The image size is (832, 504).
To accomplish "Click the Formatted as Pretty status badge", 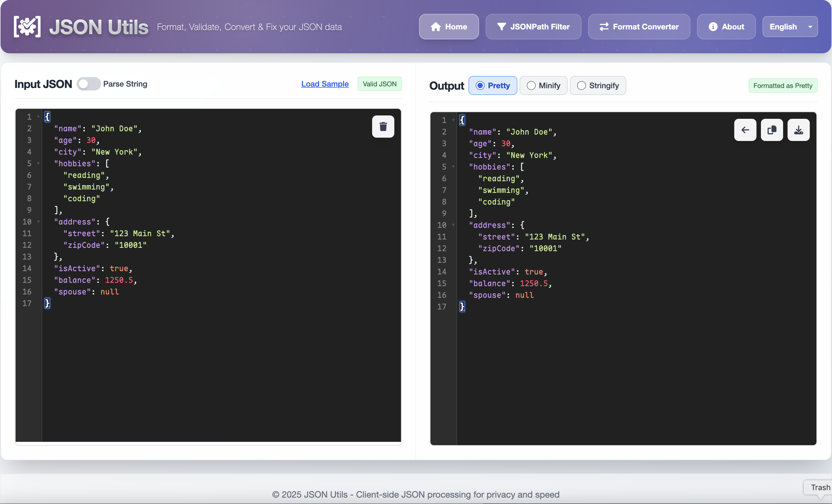I will (783, 85).
